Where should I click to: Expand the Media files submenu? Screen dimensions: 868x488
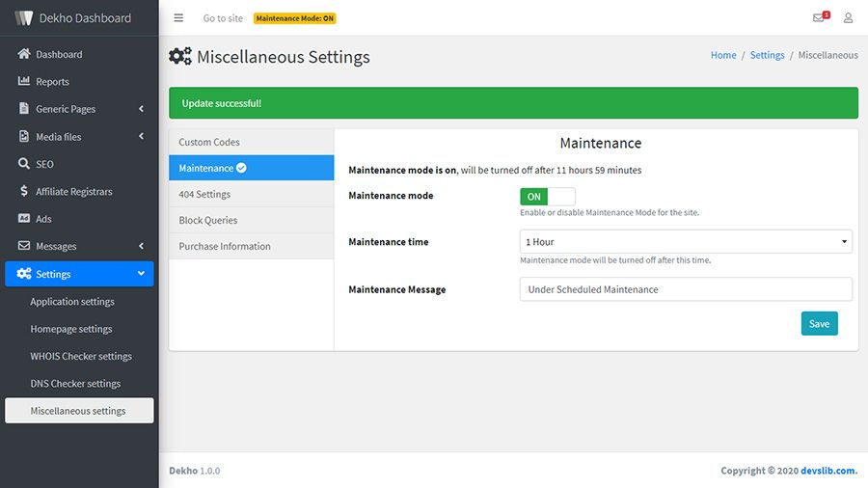pos(141,137)
